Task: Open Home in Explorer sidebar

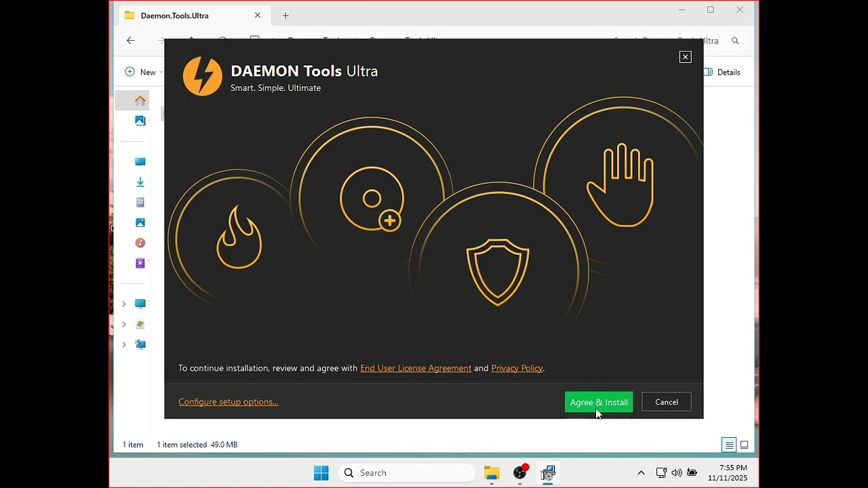Action: click(140, 100)
